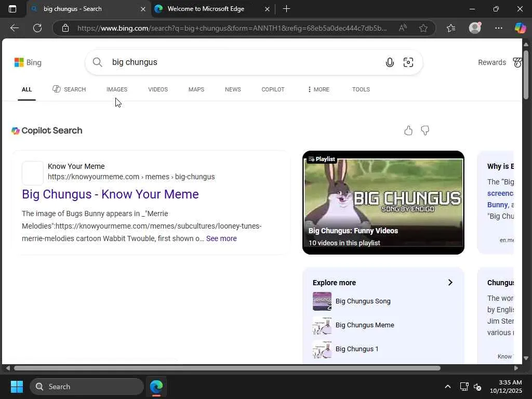The width and height of the screenshot is (532, 399).
Task: Start voice search with microphone icon
Action: (390, 62)
